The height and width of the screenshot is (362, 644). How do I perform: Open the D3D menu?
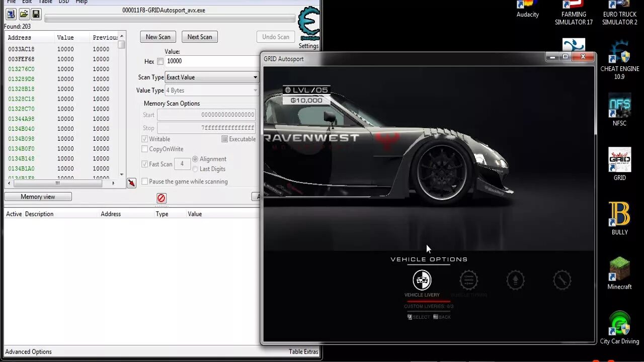click(x=64, y=2)
